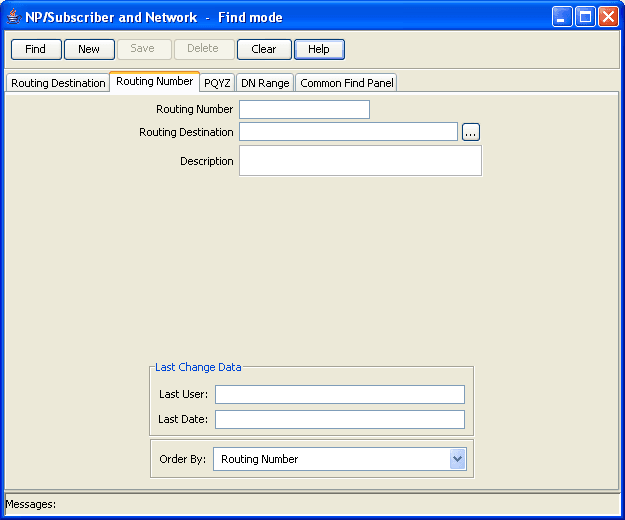Click the Find button

pyautogui.click(x=36, y=49)
